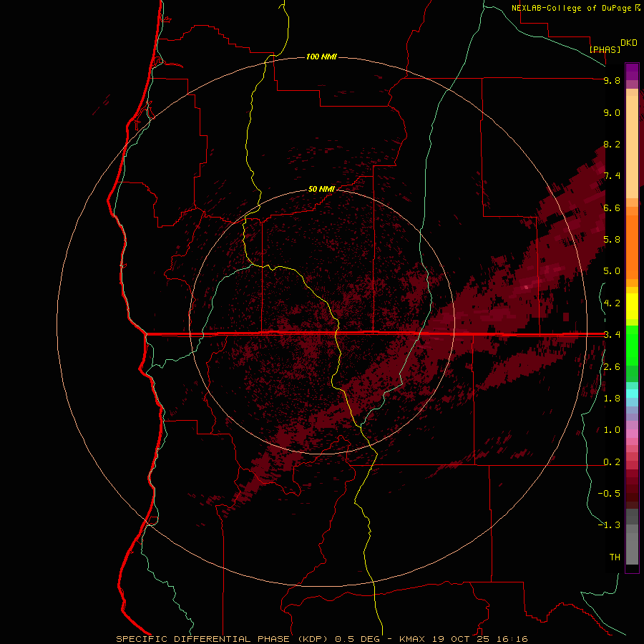Pick the bright orange band of the scale
This screenshot has width=644, height=644.
pos(632,246)
